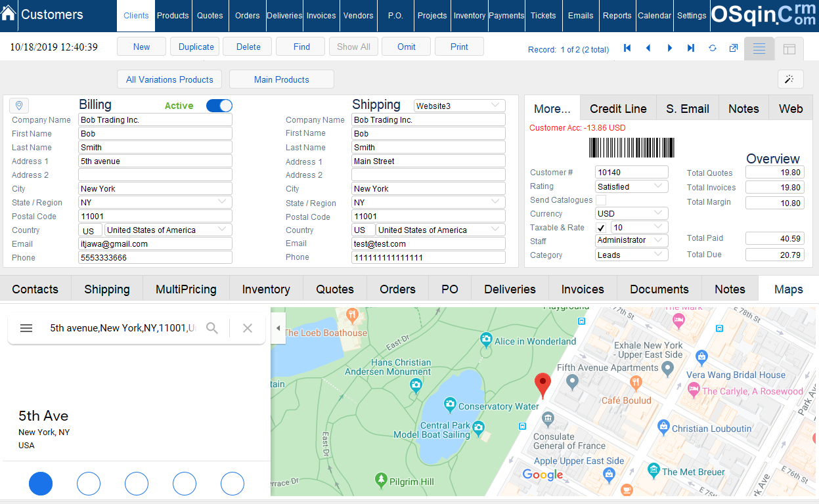Clear the map search with X
819x504 pixels.
tap(248, 328)
